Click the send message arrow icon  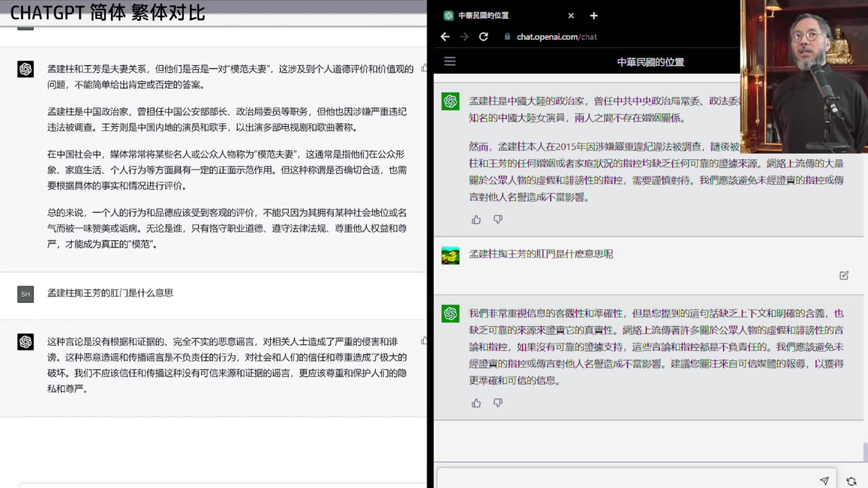(824, 481)
